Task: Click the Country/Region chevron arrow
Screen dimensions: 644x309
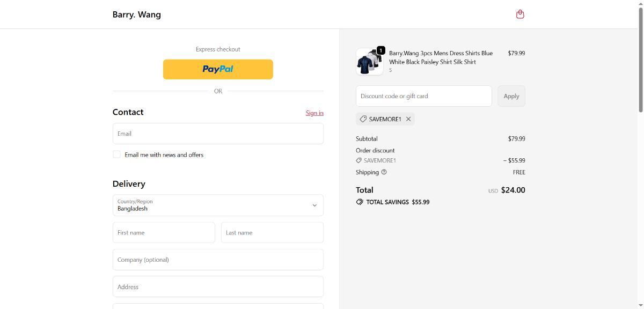Action: click(314, 205)
